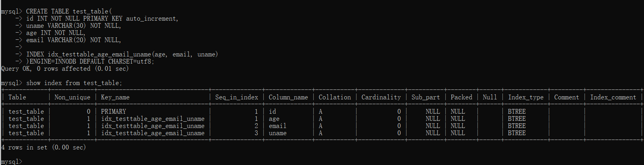The width and height of the screenshot is (644, 165).
Task: Click the PRIMARY key name cell
Action: 113,112
